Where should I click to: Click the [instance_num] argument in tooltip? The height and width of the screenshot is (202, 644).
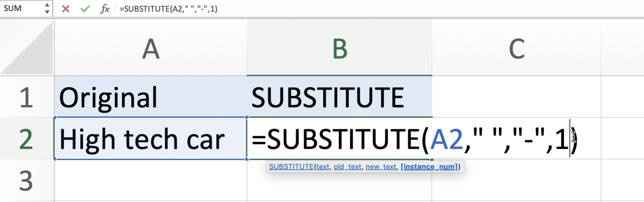(x=429, y=167)
